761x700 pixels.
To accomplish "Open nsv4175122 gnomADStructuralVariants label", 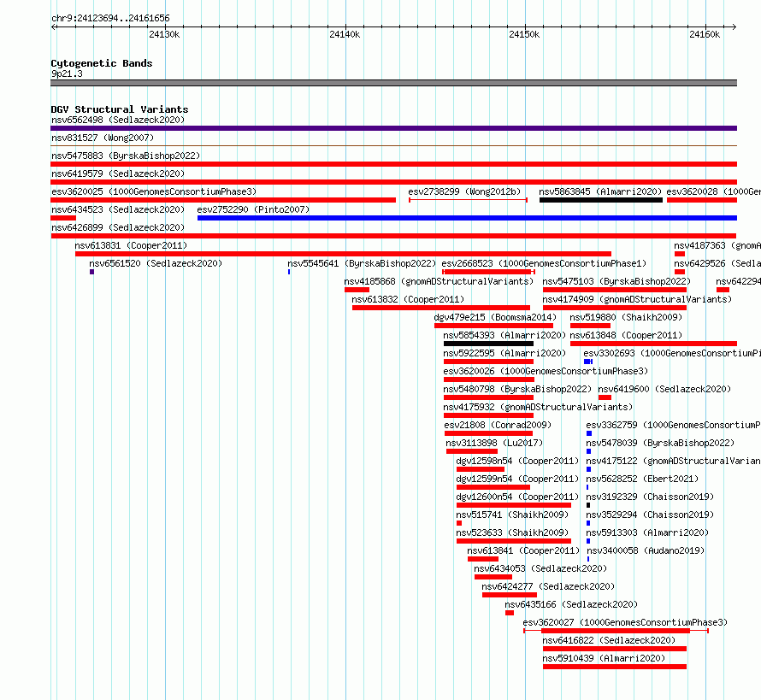I will click(673, 461).
